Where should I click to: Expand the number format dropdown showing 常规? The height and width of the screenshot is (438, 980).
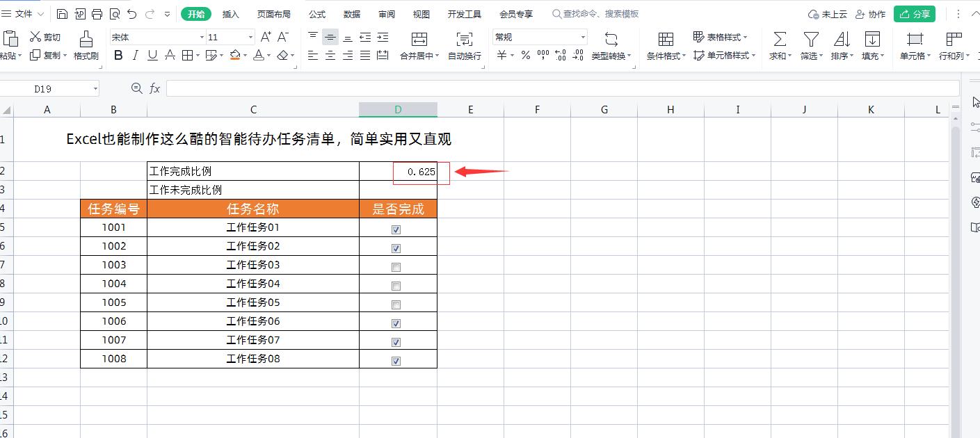584,37
